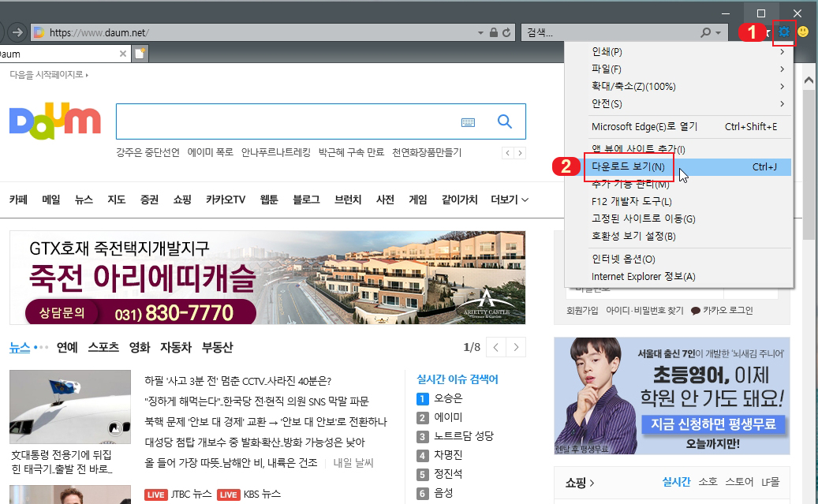
Task: Show next suggested search keywords
Action: coord(520,153)
